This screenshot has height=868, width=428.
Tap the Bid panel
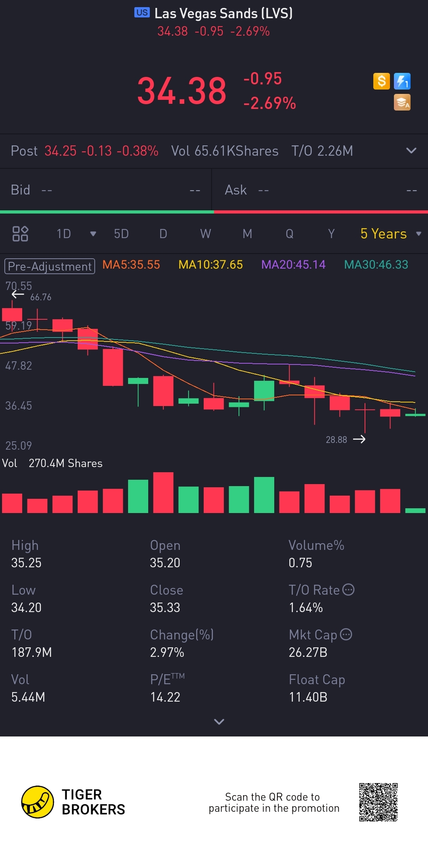(105, 190)
